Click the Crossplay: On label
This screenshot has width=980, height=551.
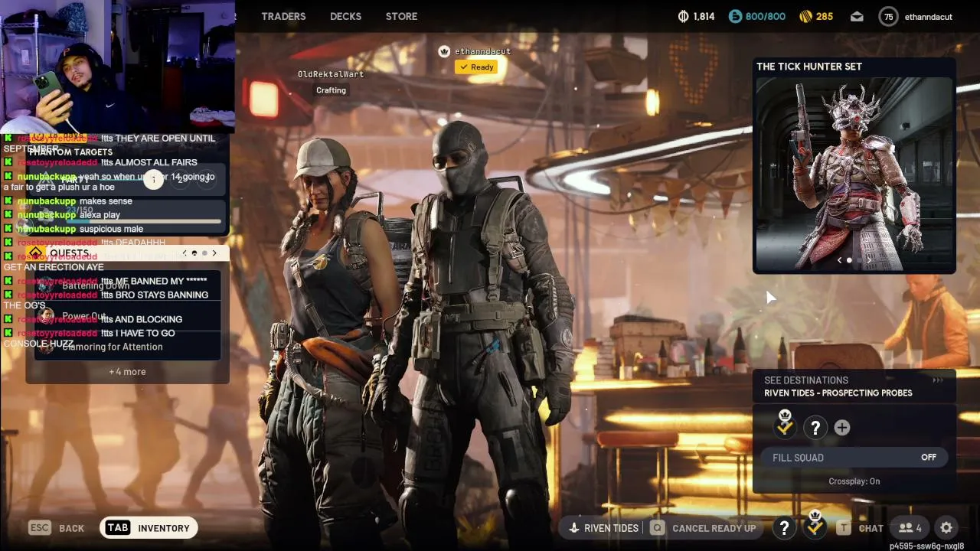[854, 481]
